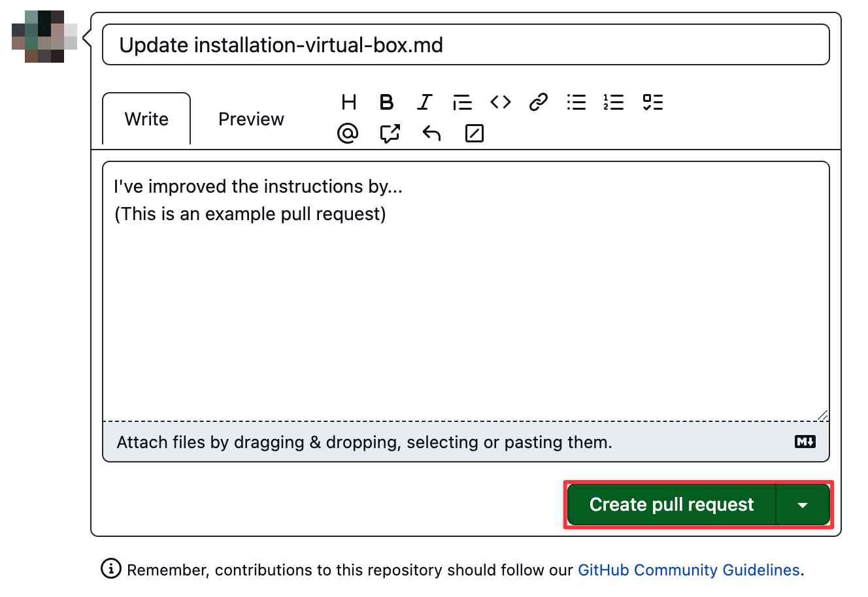Apply italic formatting to text
Image resolution: width=868 pixels, height=597 pixels.
[x=425, y=103]
